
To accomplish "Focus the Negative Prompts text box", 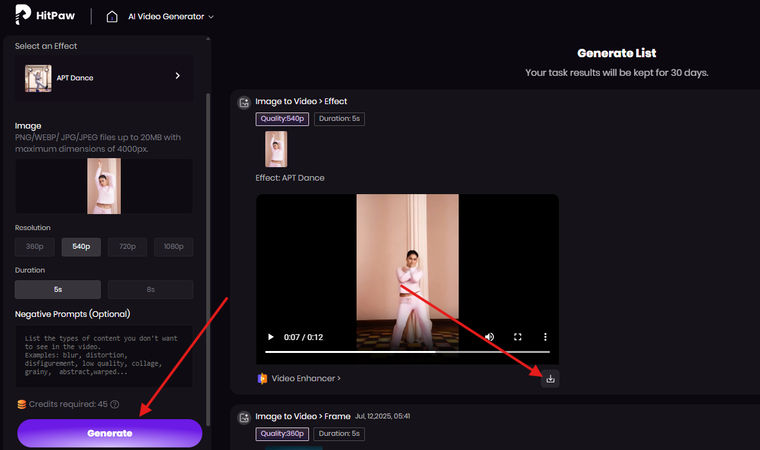I will point(104,356).
